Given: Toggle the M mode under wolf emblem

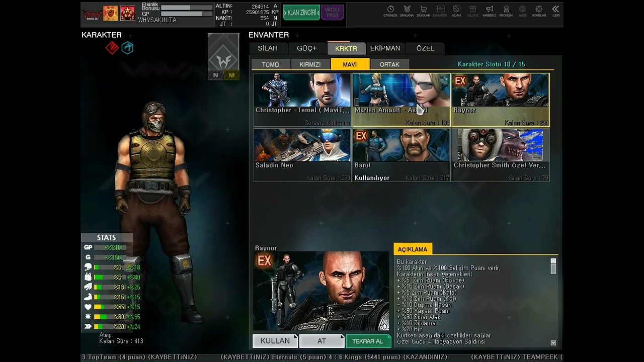Looking at the screenshot, I should [231, 75].
